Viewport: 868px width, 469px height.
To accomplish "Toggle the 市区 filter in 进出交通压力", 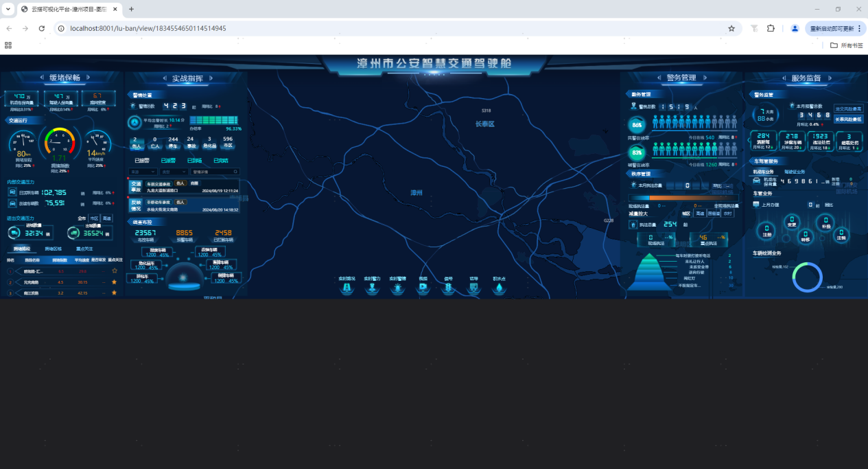I will pyautogui.click(x=94, y=218).
